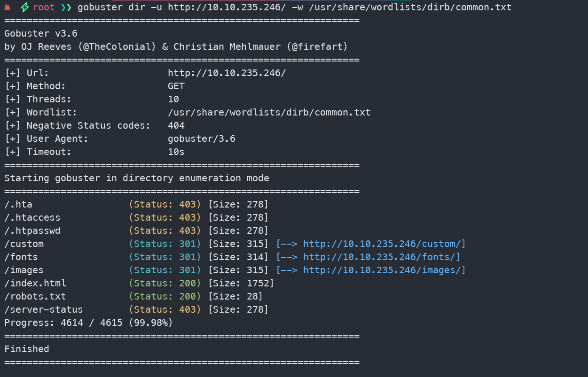Click the Finished status text
The width and height of the screenshot is (588, 377).
27,349
